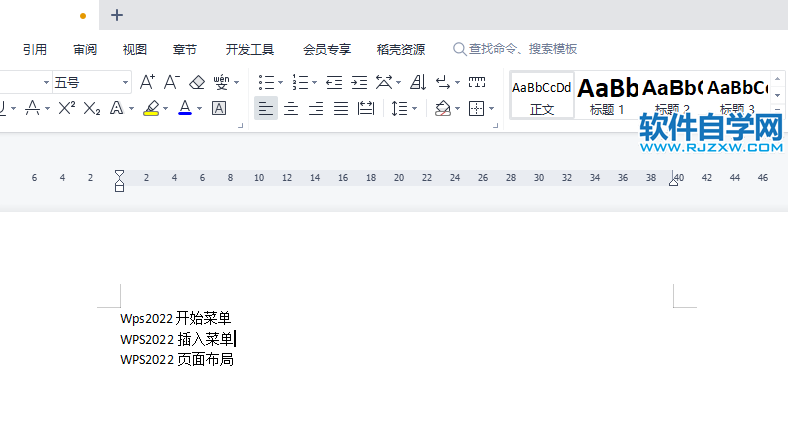This screenshot has width=788, height=440.
Task: Expand highlight color dropdown arrow
Action: (165, 108)
